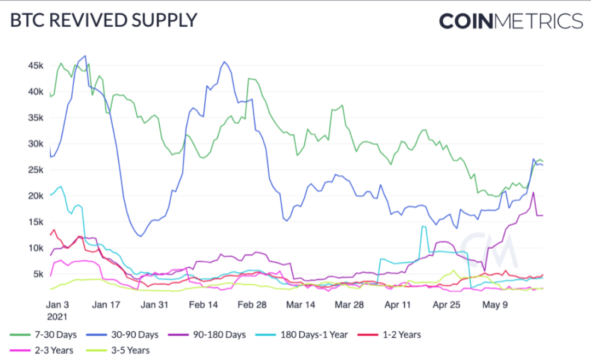Click the CM watermark on the chart
The width and height of the screenshot is (591, 364).
coord(489,250)
